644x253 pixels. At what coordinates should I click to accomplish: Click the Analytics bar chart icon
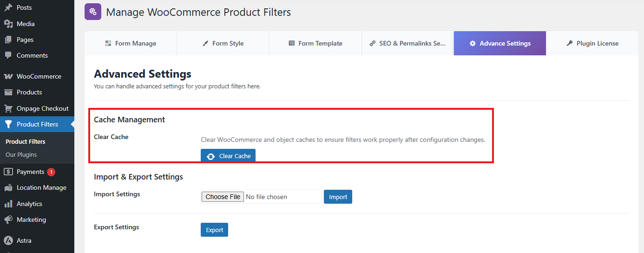[8, 204]
